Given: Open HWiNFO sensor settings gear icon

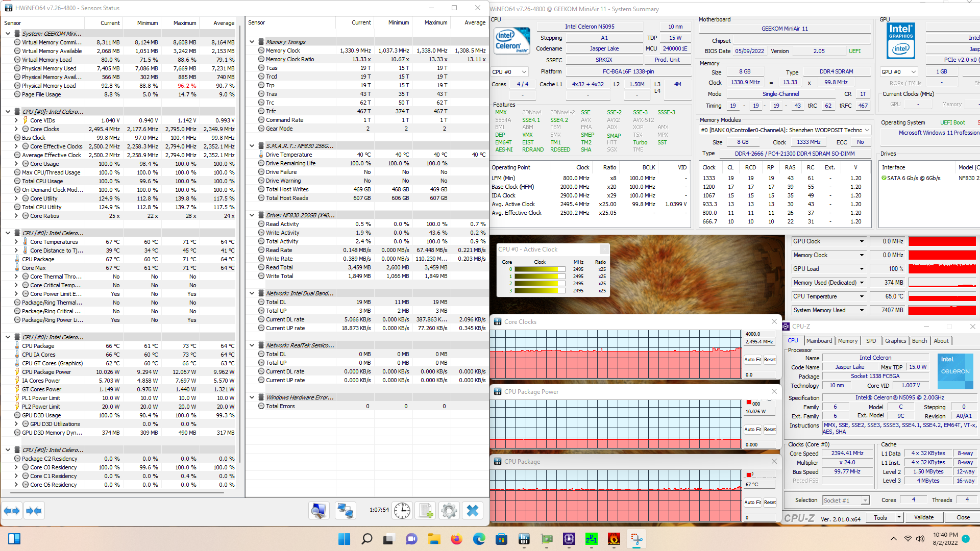Looking at the screenshot, I should coord(449,511).
